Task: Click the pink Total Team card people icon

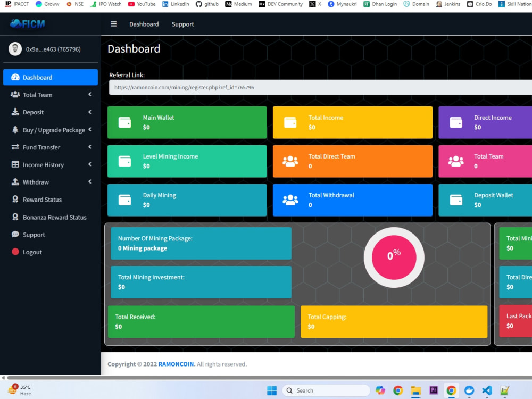Action: pos(456,161)
